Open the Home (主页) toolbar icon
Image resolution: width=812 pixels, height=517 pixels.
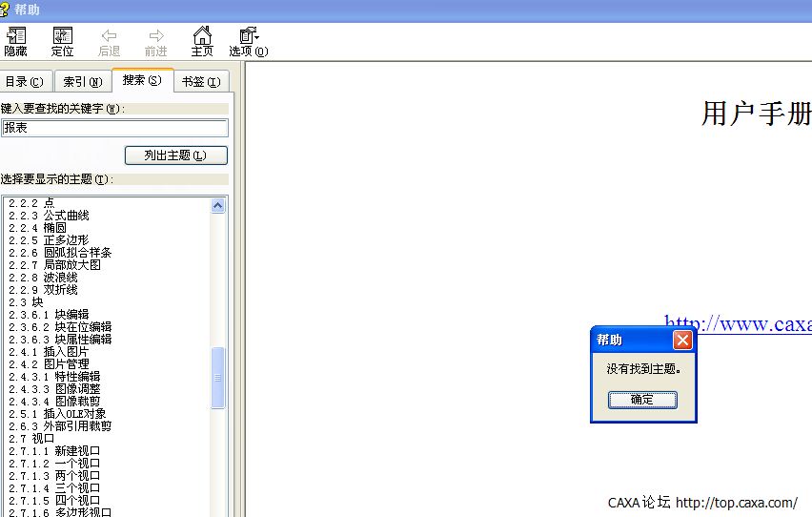pyautogui.click(x=202, y=41)
